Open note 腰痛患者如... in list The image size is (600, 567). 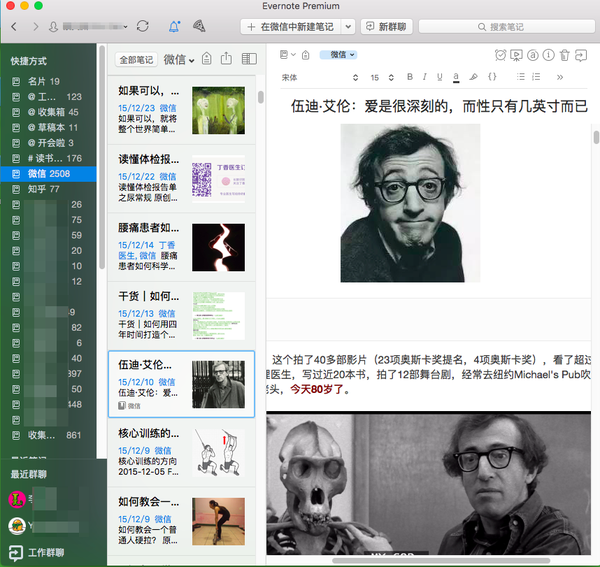click(182, 247)
